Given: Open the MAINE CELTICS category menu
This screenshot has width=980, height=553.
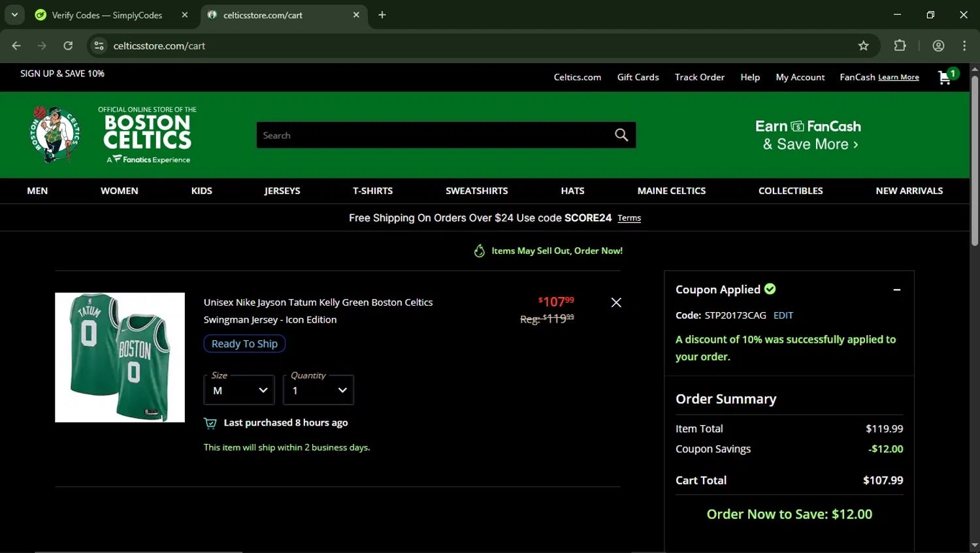Looking at the screenshot, I should click(x=672, y=191).
